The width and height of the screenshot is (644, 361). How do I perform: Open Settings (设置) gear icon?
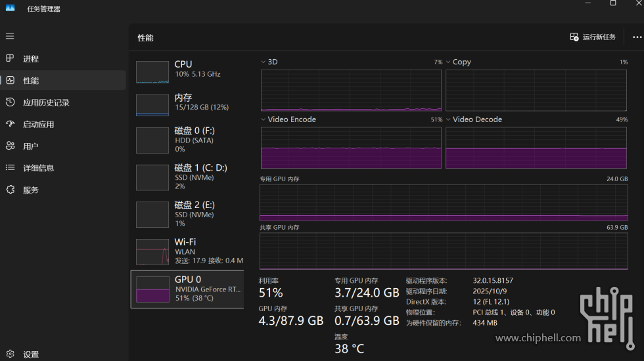click(10, 354)
